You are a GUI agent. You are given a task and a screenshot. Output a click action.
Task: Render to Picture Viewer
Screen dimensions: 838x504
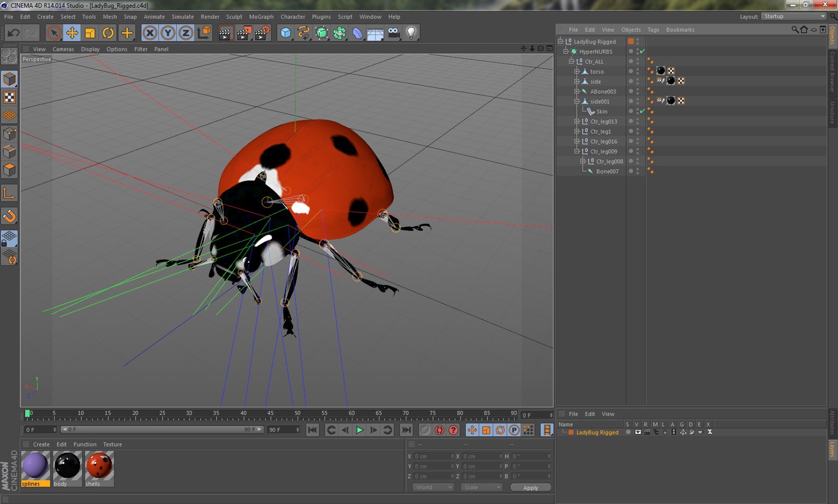click(244, 33)
